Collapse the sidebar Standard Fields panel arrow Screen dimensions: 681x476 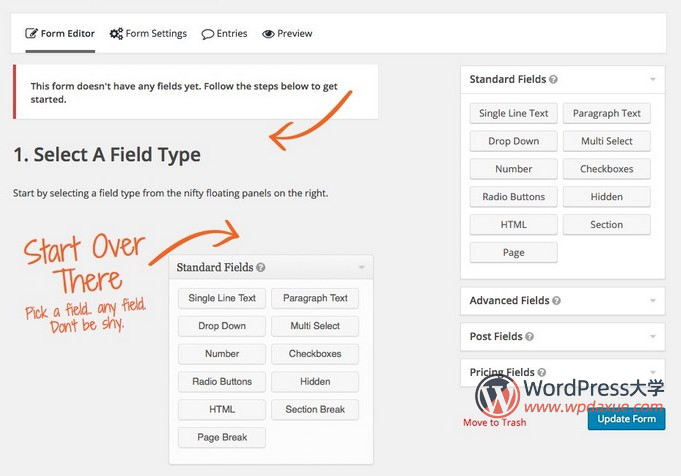tap(653, 79)
